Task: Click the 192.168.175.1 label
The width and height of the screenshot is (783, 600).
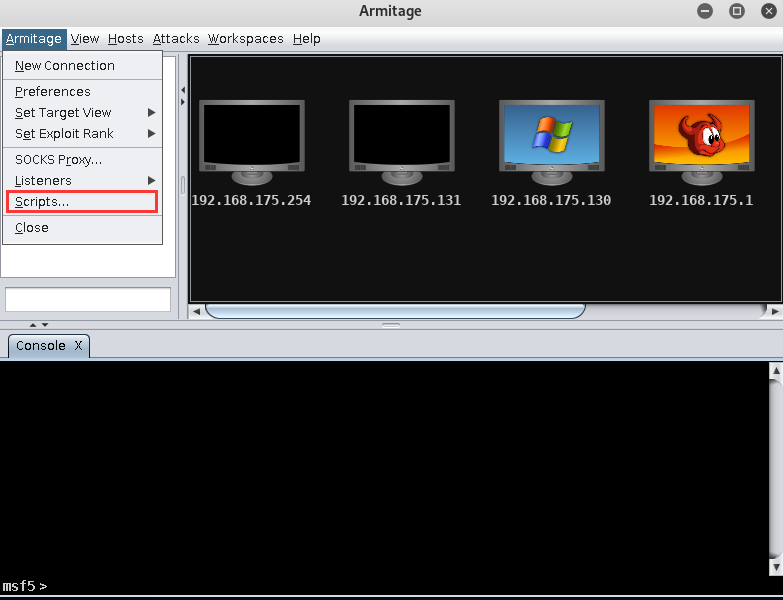Action: [x=701, y=201]
